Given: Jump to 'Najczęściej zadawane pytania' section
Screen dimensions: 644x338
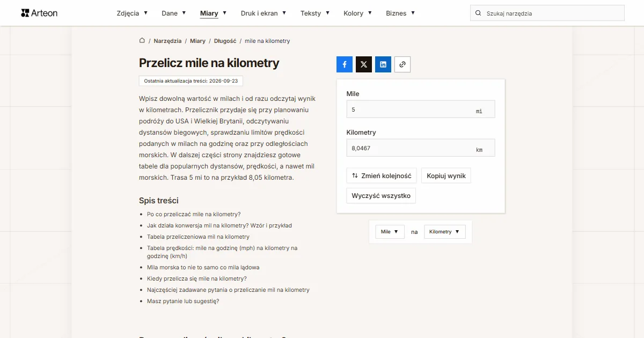Looking at the screenshot, I should [228, 290].
